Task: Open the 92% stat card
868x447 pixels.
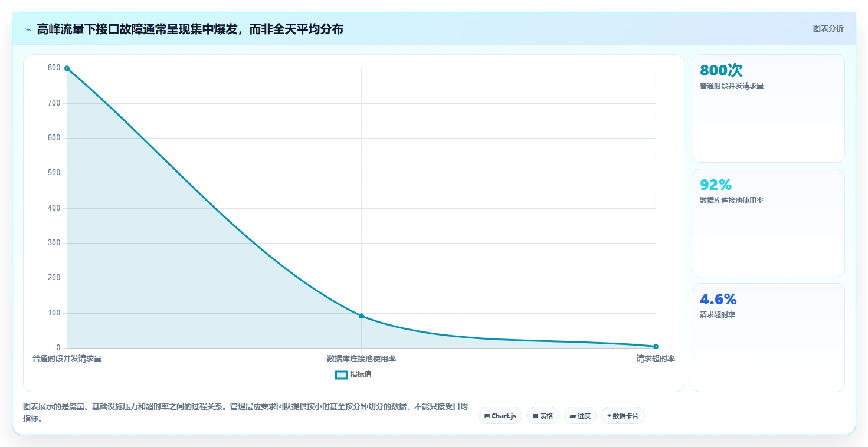Action: point(768,223)
